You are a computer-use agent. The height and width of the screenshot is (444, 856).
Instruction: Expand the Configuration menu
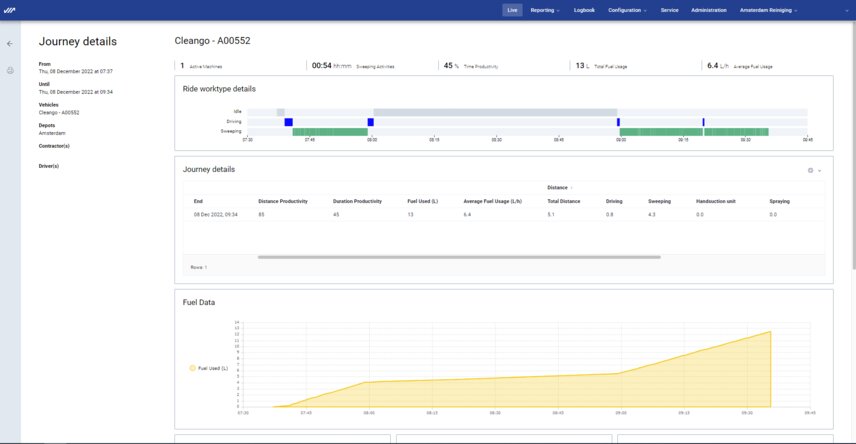(x=627, y=10)
